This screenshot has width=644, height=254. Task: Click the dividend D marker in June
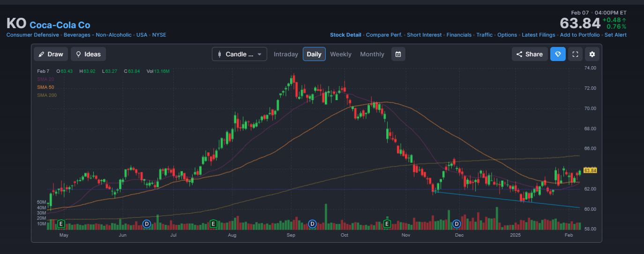[146, 223]
